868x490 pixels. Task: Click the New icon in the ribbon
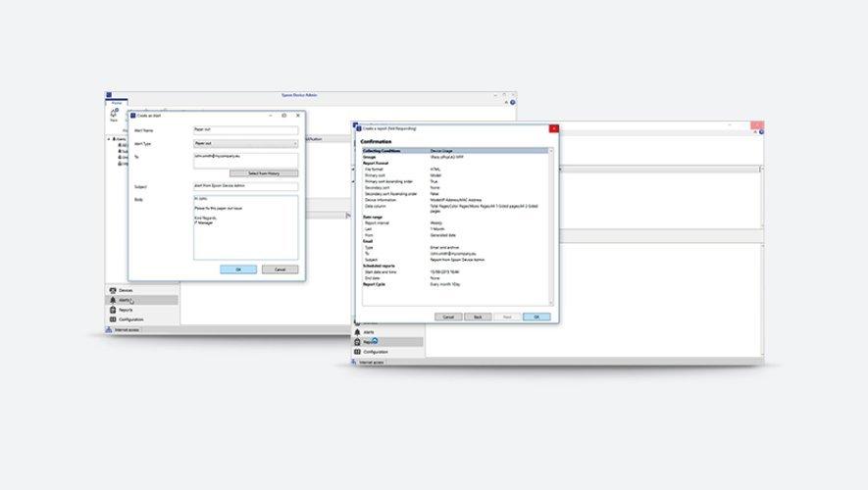[114, 114]
